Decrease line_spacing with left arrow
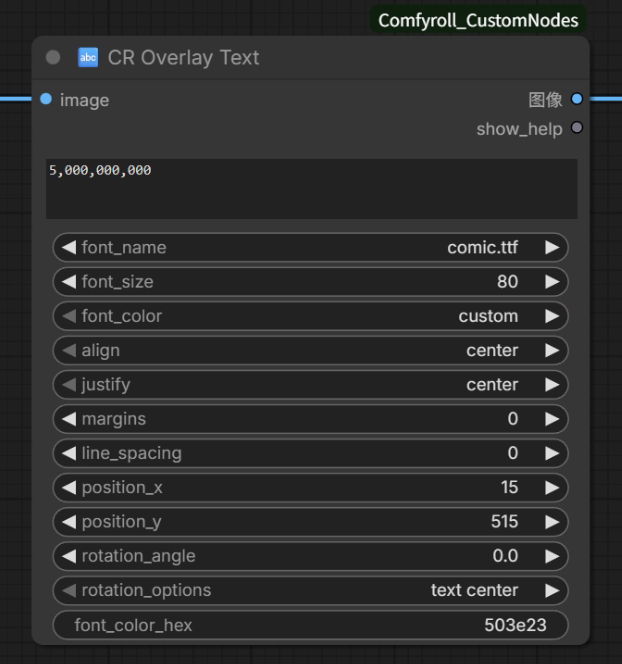 (69, 453)
